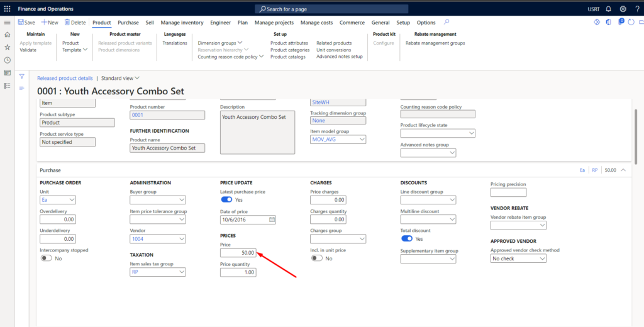This screenshot has height=327, width=644.
Task: Open the Charges group dropdown
Action: tap(362, 239)
